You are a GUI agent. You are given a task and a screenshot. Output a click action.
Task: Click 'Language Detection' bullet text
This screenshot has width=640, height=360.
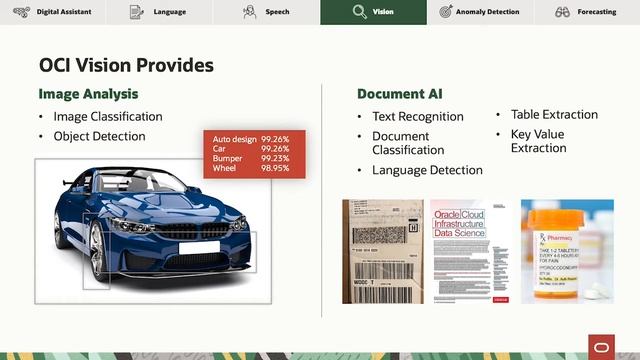pos(427,170)
